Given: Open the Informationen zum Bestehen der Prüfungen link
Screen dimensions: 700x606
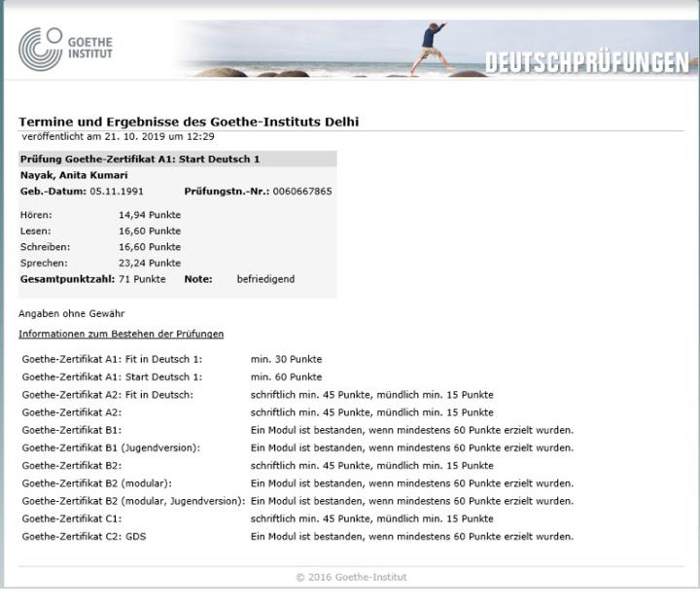Looking at the screenshot, I should 121,334.
